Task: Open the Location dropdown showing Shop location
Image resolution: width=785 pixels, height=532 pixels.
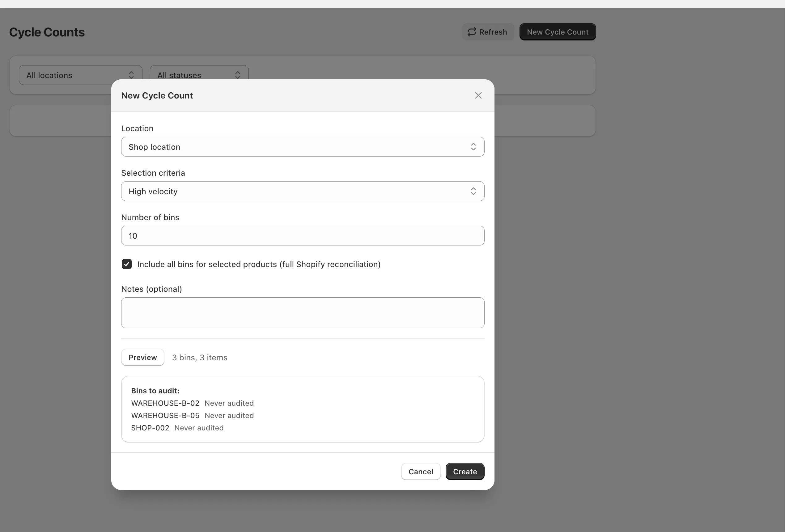Action: (x=303, y=147)
